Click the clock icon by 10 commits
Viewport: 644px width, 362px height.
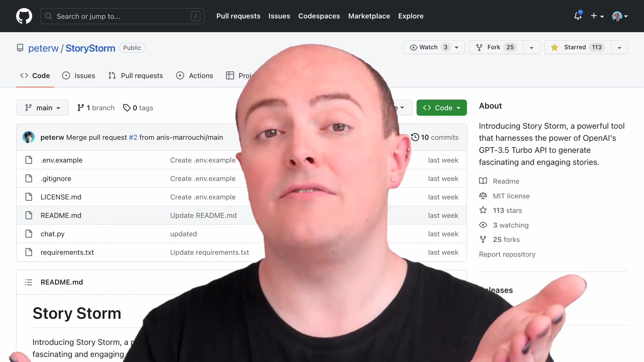(415, 137)
